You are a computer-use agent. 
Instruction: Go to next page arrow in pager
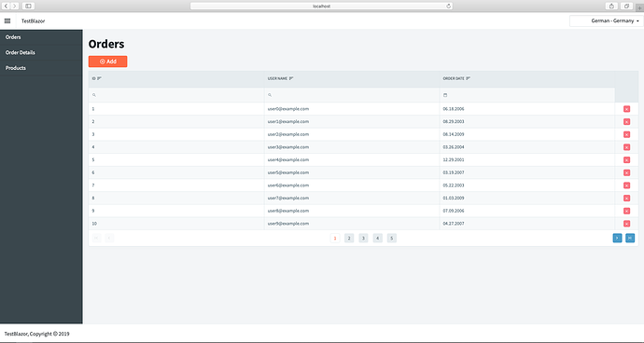pos(617,238)
